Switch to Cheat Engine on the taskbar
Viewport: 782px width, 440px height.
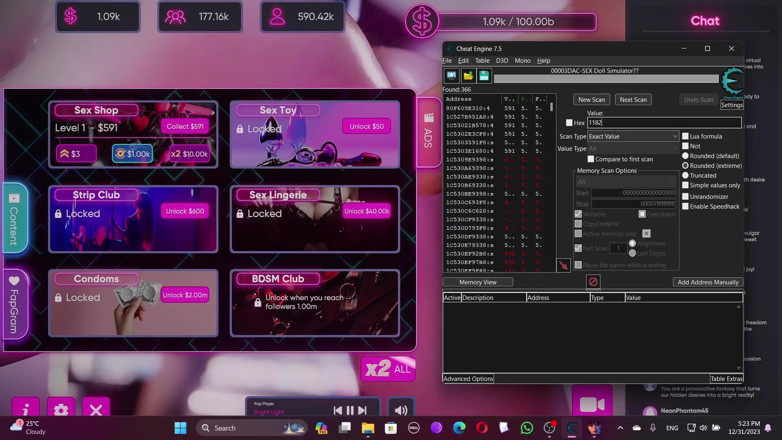click(572, 428)
